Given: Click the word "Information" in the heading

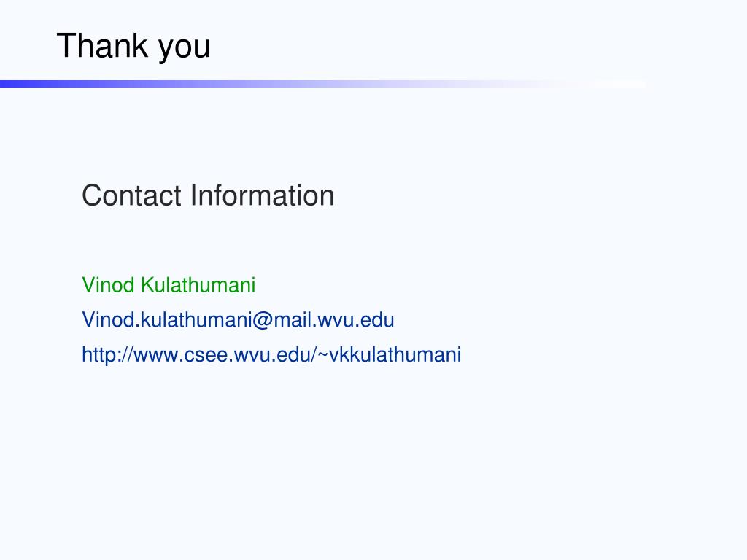Looking at the screenshot, I should tap(263, 195).
